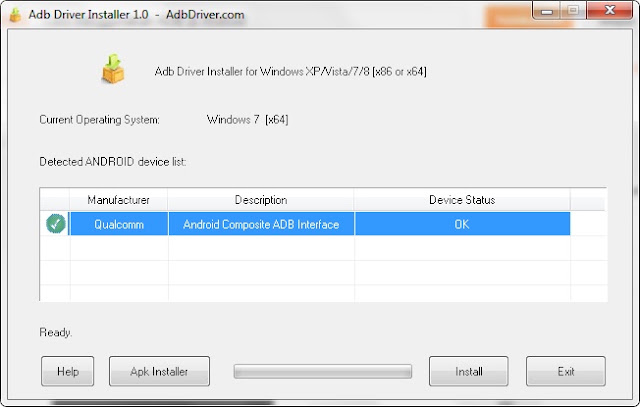The width and height of the screenshot is (640, 407).
Task: Exit the Adb Driver Installer
Action: (566, 371)
